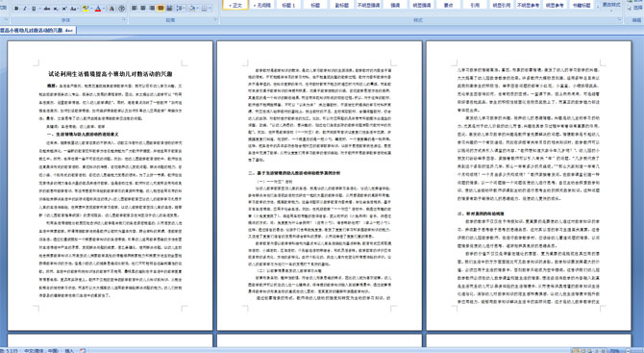Click the borders icon
Image resolution: width=644 pixels, height=353 pixels.
[x=205, y=9]
